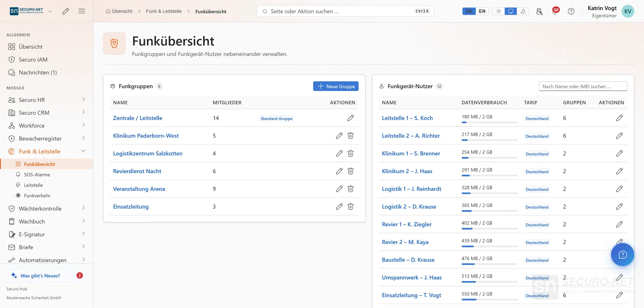Click the pencil edit icon in top bar
The image size is (644, 308).
[66, 11]
